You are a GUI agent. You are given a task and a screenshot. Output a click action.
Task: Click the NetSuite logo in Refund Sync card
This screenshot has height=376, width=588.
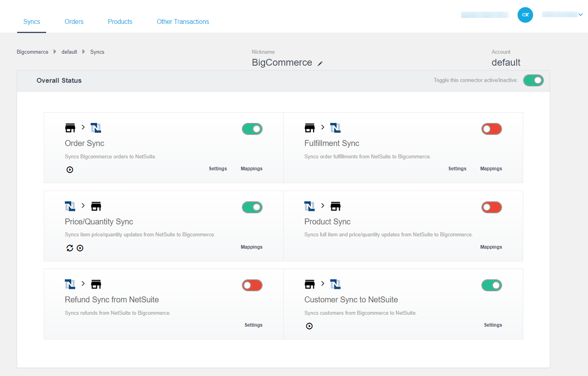70,284
